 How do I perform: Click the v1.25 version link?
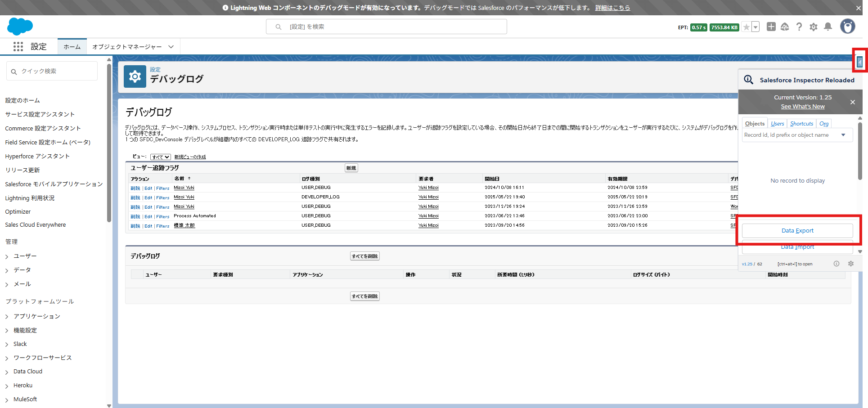[x=747, y=264]
